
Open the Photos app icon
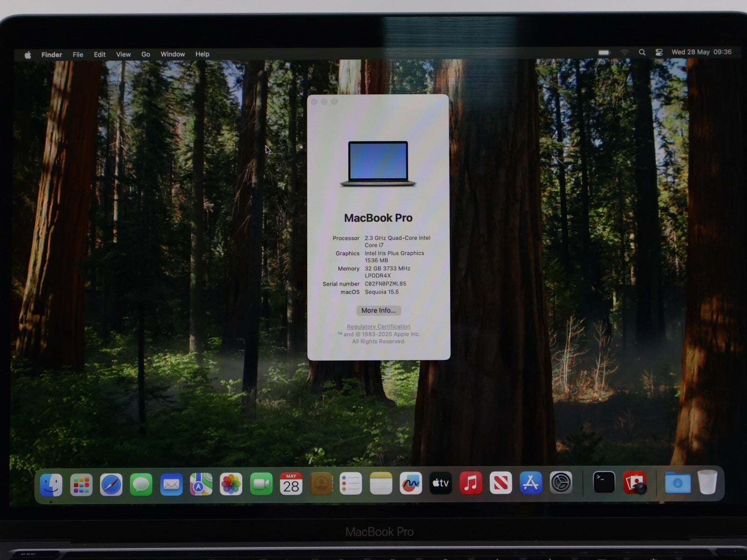click(x=231, y=484)
